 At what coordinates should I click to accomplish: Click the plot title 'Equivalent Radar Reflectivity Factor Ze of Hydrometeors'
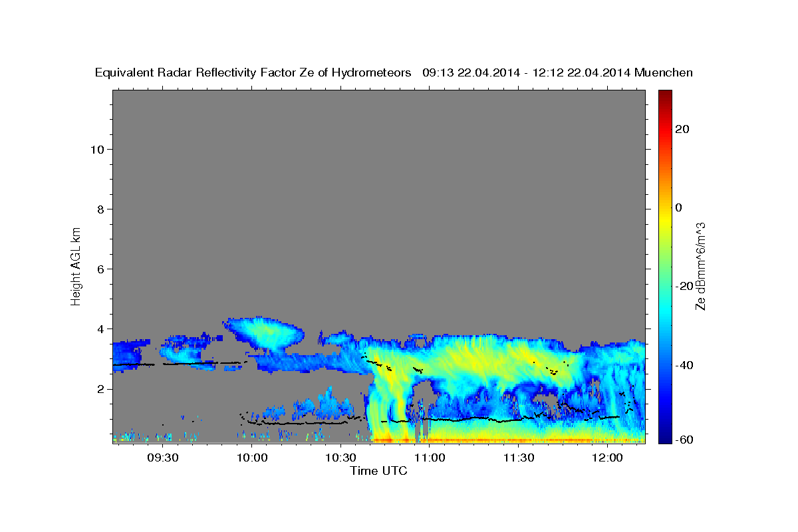pos(253,72)
